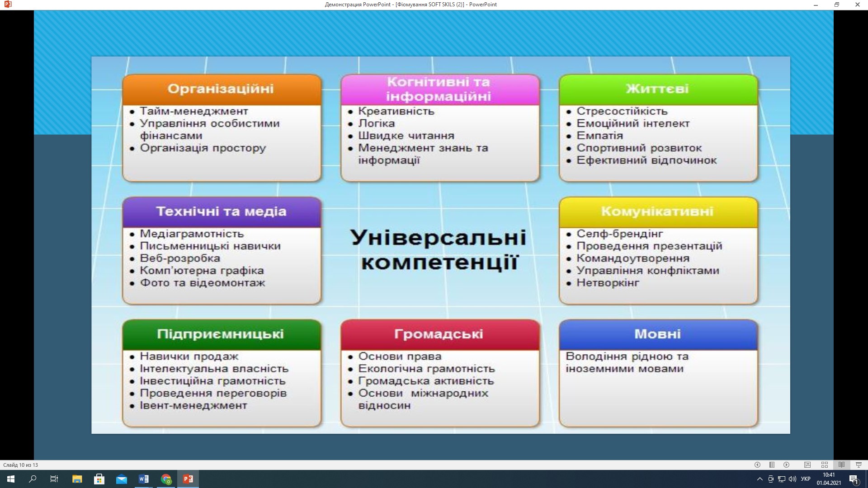Click the 'Технічні та медіа' header
The width and height of the screenshot is (868, 488).
pos(222,211)
